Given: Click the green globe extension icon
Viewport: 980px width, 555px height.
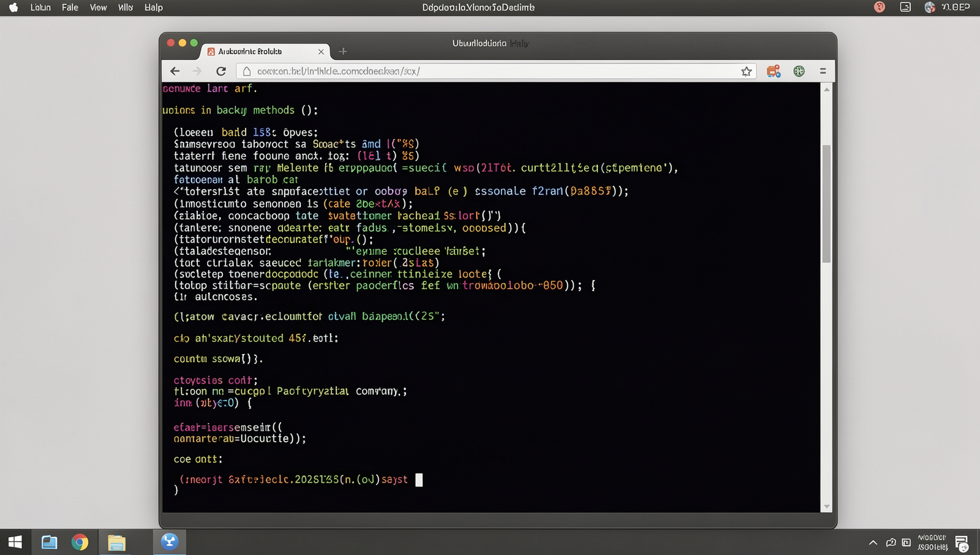Looking at the screenshot, I should point(799,71).
